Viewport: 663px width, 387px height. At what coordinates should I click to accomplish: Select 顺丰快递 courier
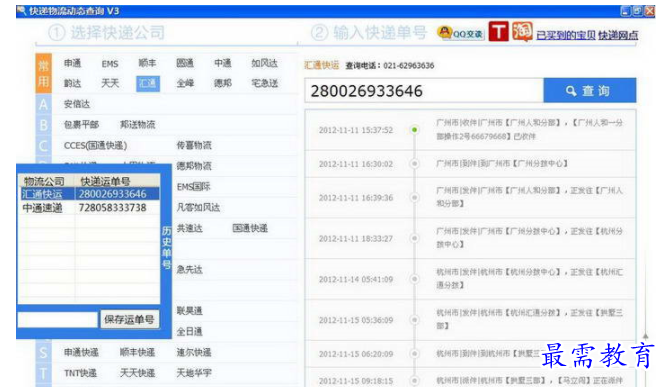coord(137,352)
